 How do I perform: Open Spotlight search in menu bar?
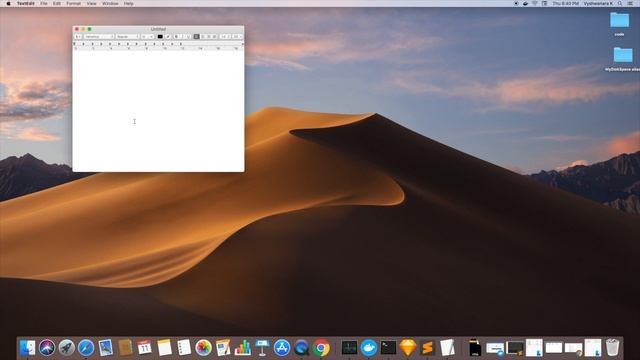click(x=620, y=3)
